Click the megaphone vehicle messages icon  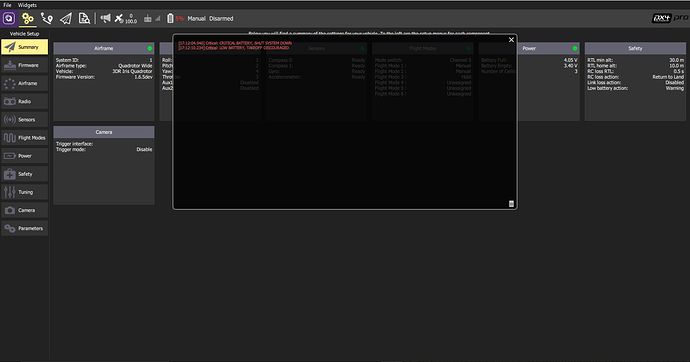tap(105, 18)
